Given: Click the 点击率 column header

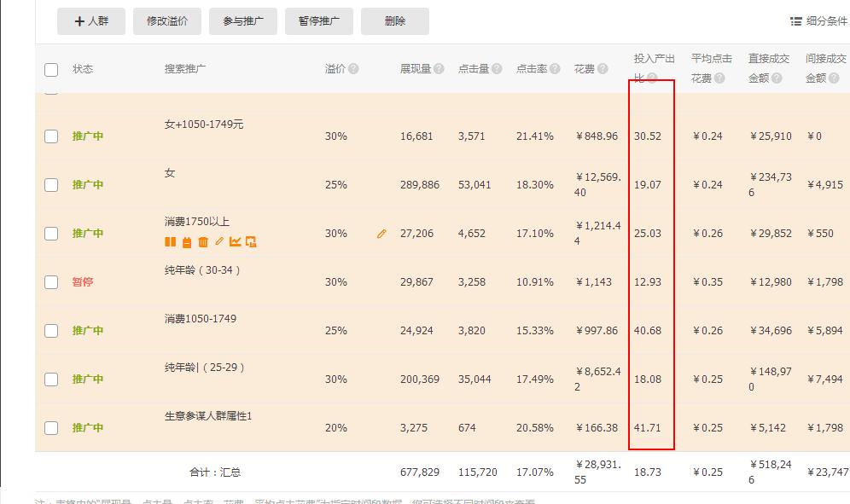Looking at the screenshot, I should 531,69.
